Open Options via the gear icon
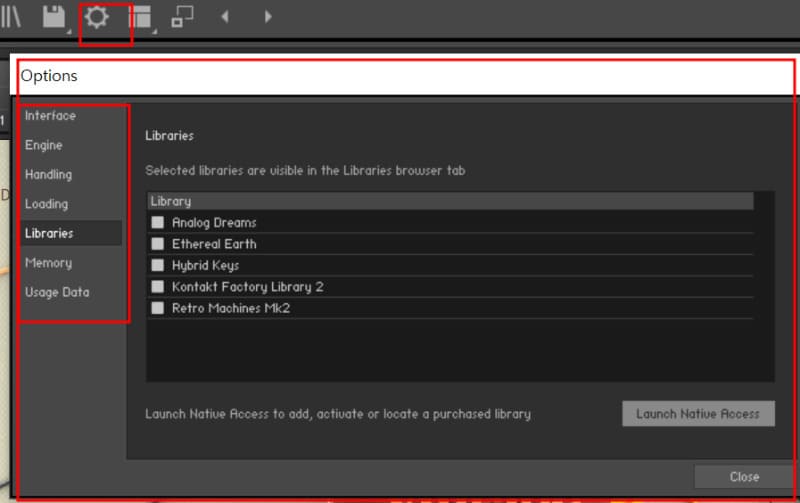 pyautogui.click(x=96, y=17)
